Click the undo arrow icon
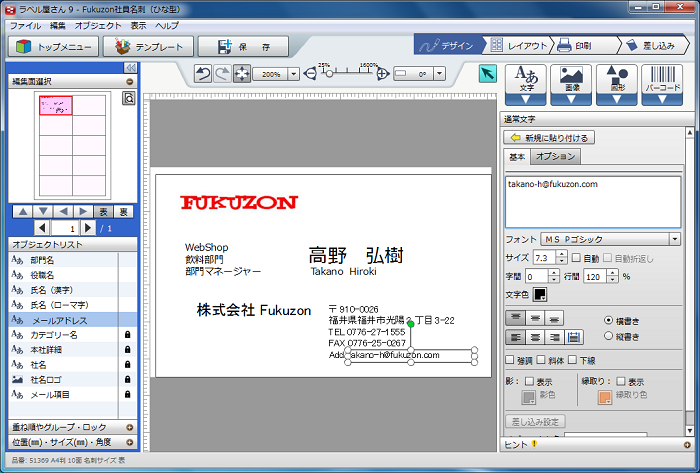 tap(203, 74)
